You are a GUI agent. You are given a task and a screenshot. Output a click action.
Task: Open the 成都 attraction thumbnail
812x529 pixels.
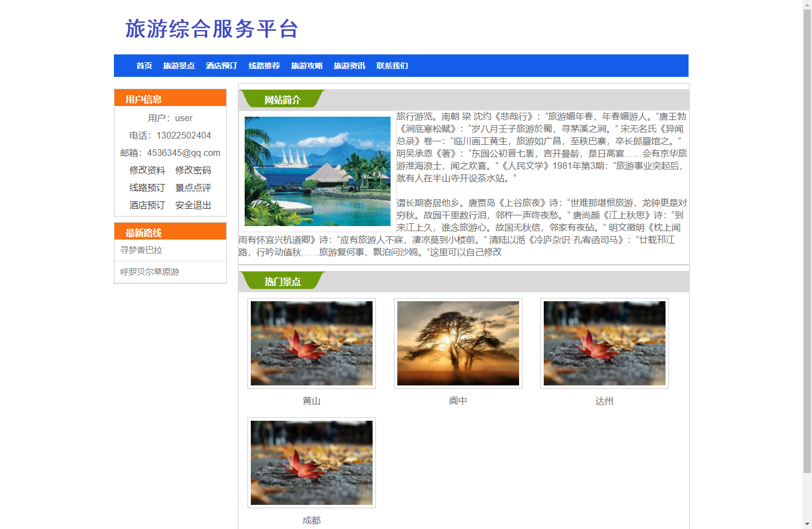click(x=311, y=462)
